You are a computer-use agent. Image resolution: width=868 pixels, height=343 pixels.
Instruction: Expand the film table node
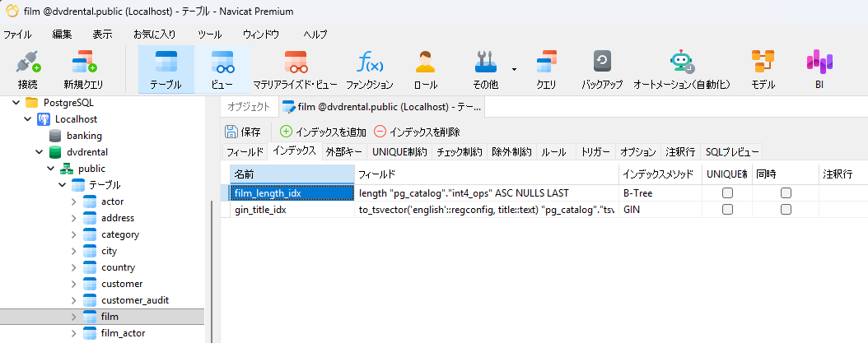click(x=73, y=317)
